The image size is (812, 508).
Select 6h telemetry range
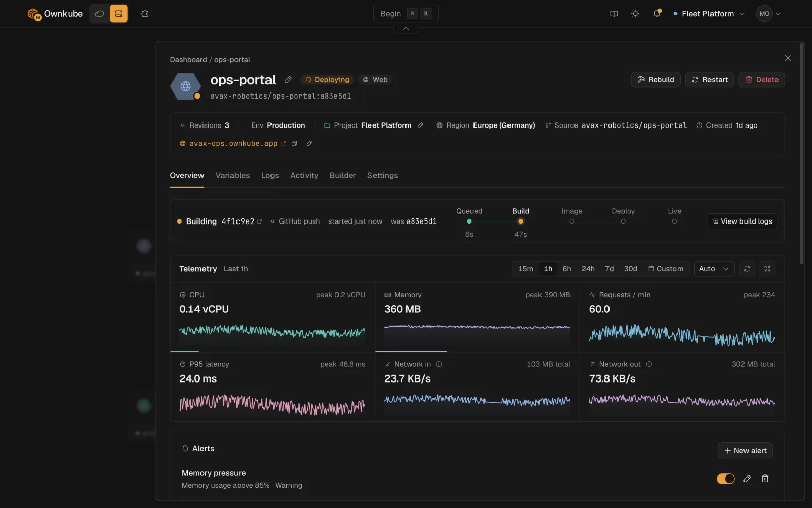(x=567, y=269)
